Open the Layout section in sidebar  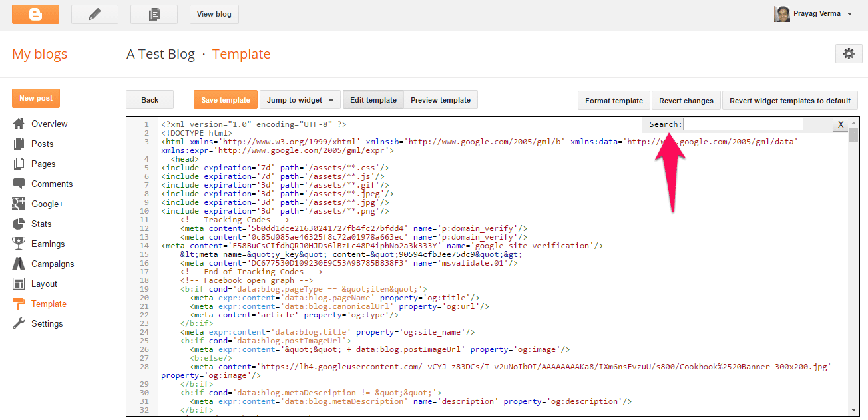[44, 284]
